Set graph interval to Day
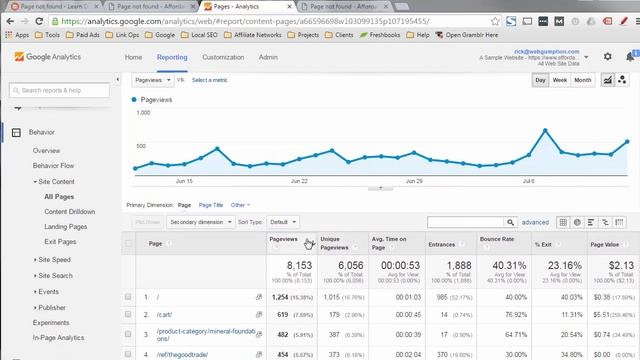640x360 pixels. pos(540,80)
